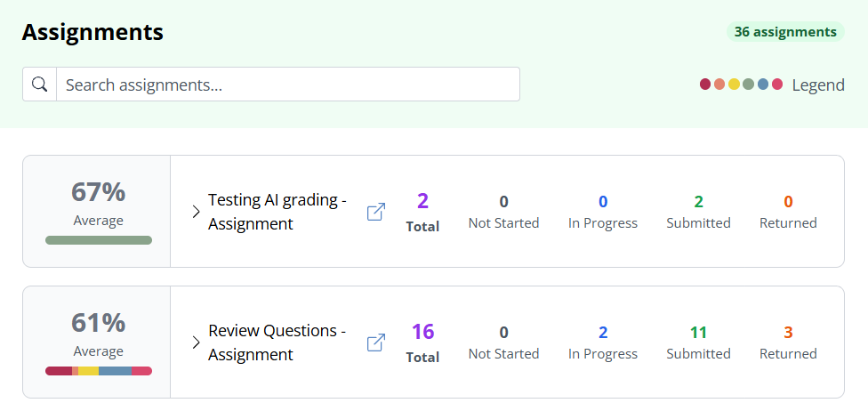Click the 11 Submitted count for Review Questions
This screenshot has width=868, height=411.
pos(698,333)
